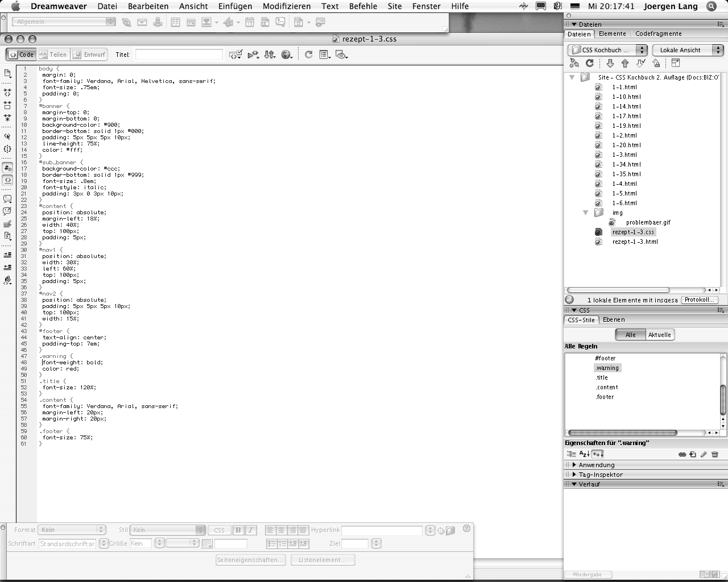The height and width of the screenshot is (582, 728).
Task: Open the Befehle menu
Action: point(363,6)
